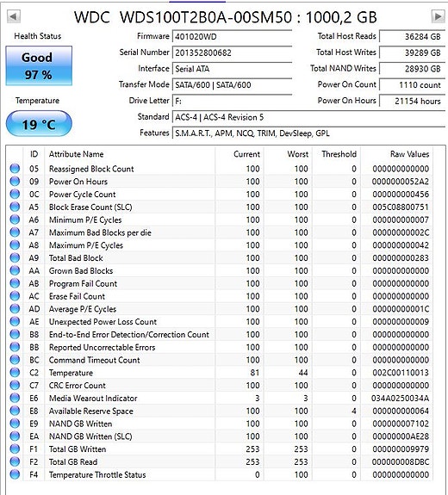448x495 pixels.
Task: Click Power On Count value 1110 count
Action: pyautogui.click(x=412, y=85)
